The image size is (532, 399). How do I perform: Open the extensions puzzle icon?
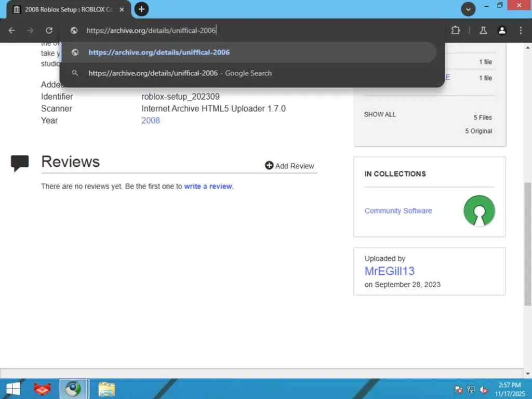click(x=455, y=31)
